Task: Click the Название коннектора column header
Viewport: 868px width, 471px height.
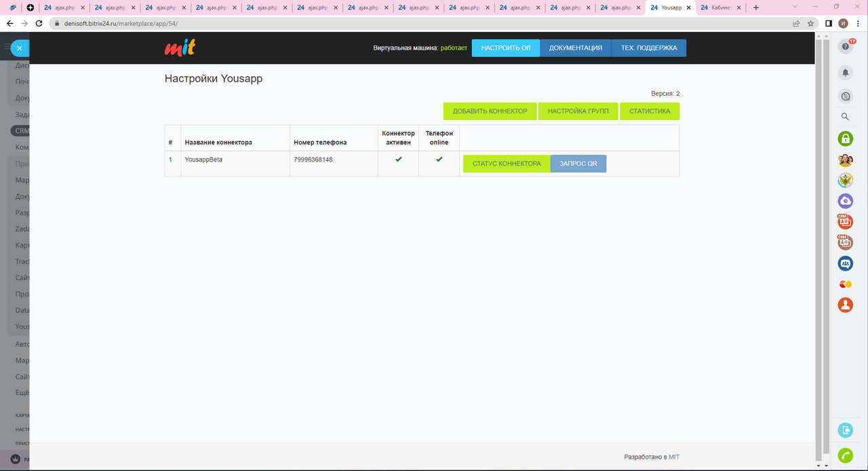Action: click(218, 143)
